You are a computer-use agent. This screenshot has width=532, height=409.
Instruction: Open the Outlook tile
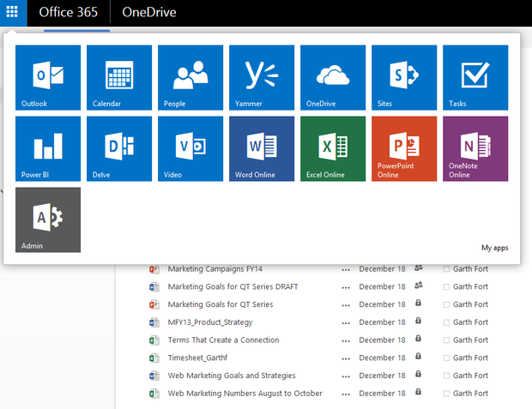48,78
